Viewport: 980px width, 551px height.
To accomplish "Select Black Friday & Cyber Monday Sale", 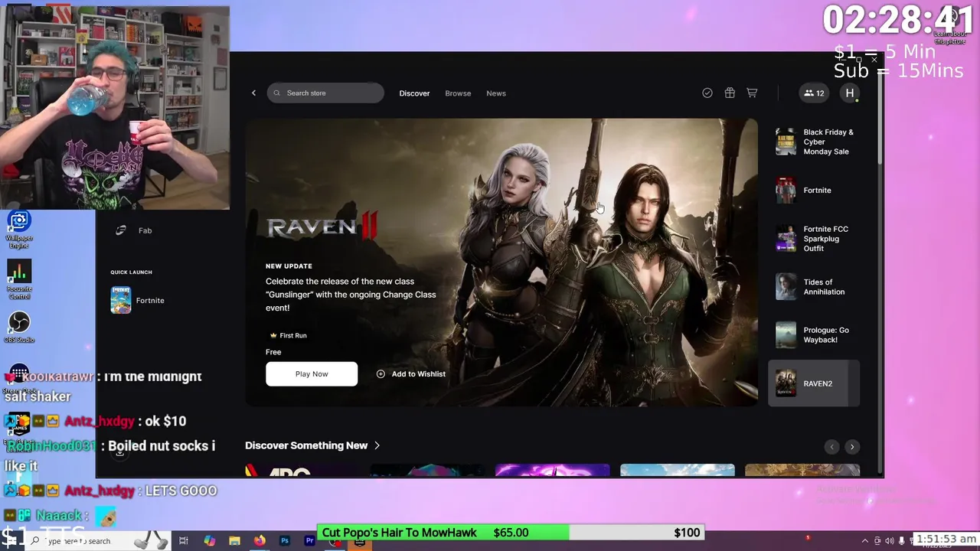I will coord(814,142).
